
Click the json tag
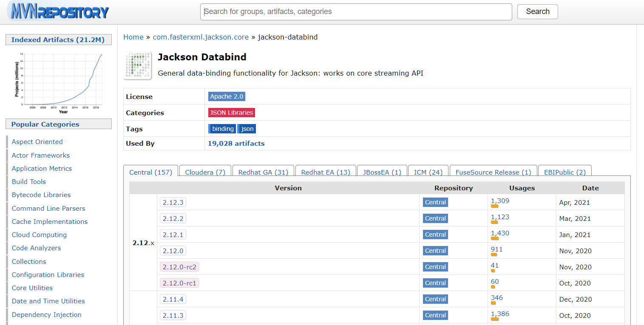(247, 129)
